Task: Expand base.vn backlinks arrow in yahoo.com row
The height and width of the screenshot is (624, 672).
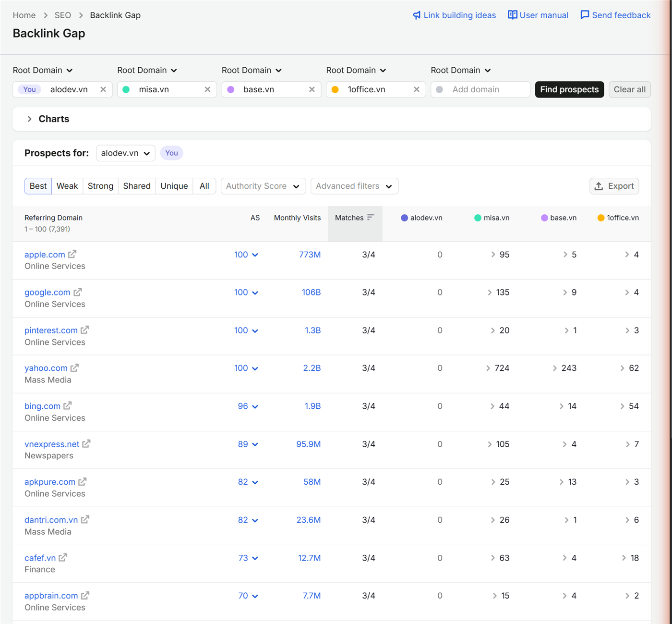Action: (x=555, y=368)
